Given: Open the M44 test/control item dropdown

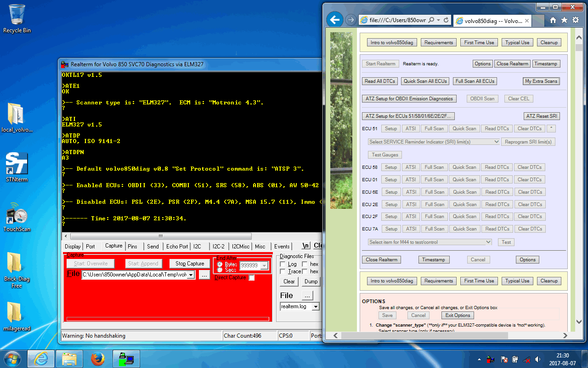Looking at the screenshot, I should 430,242.
